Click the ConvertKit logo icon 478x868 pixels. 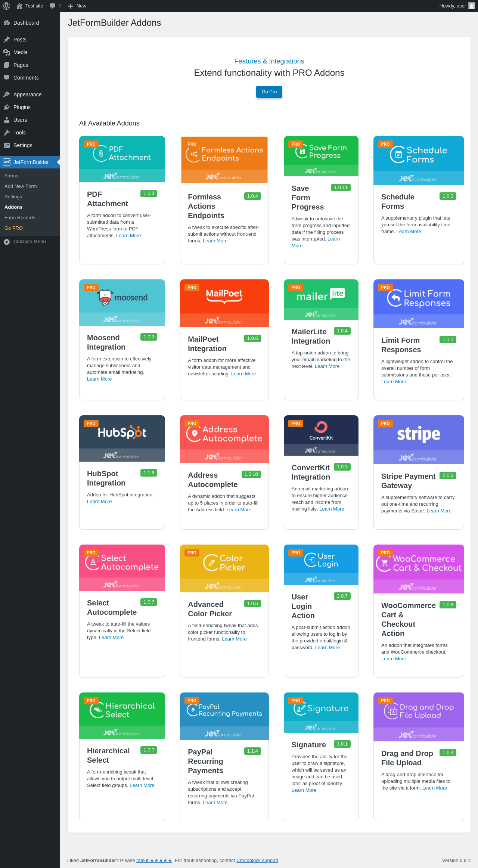[321, 427]
